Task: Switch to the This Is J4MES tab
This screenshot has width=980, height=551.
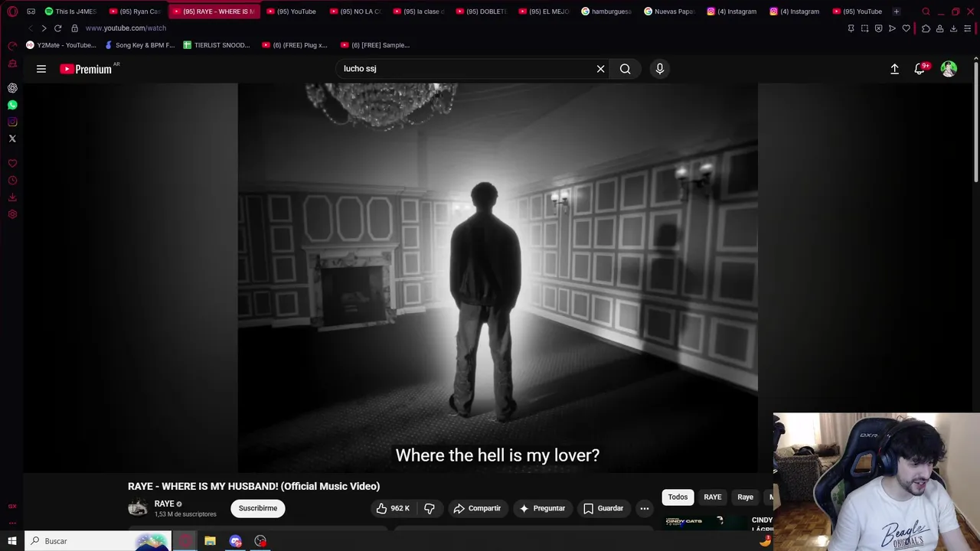Action: (71, 11)
